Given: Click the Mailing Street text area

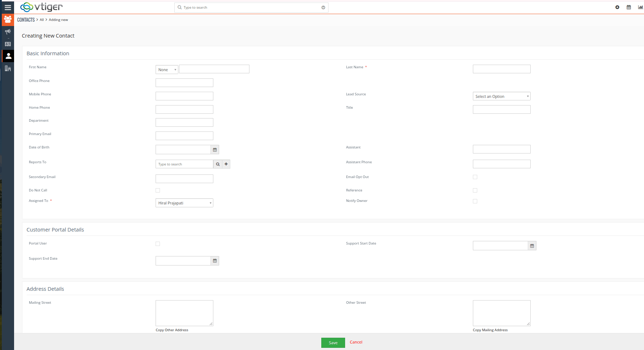Looking at the screenshot, I should [184, 313].
